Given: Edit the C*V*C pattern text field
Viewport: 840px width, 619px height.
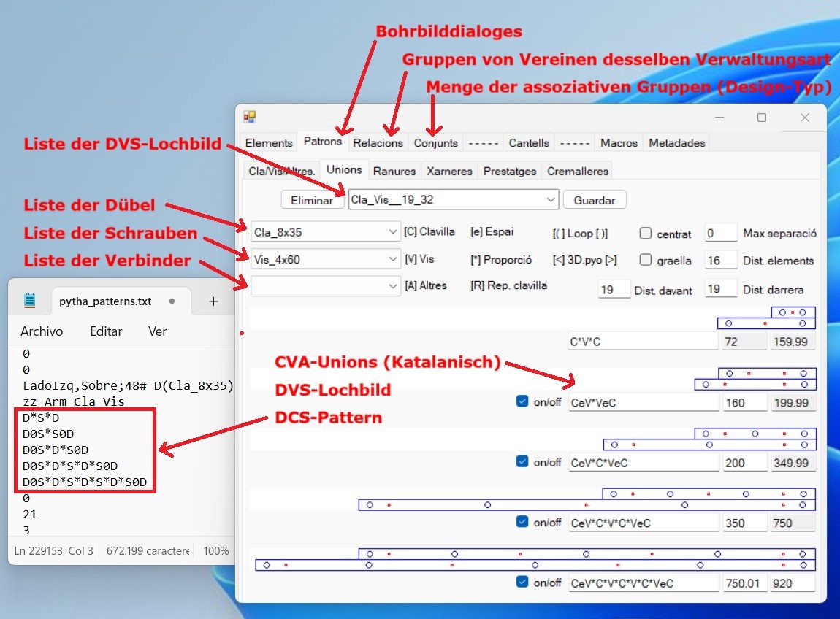Looking at the screenshot, I should [x=643, y=341].
